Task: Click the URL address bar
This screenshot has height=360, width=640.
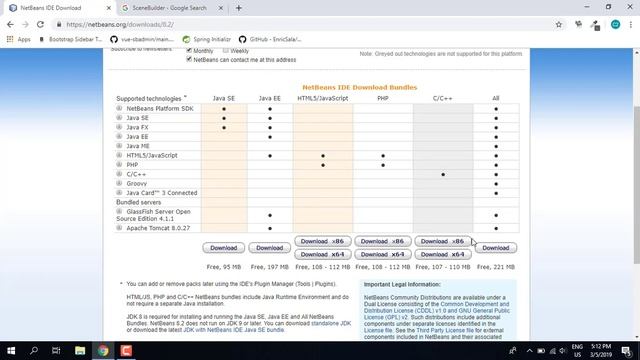Action: click(x=302, y=24)
